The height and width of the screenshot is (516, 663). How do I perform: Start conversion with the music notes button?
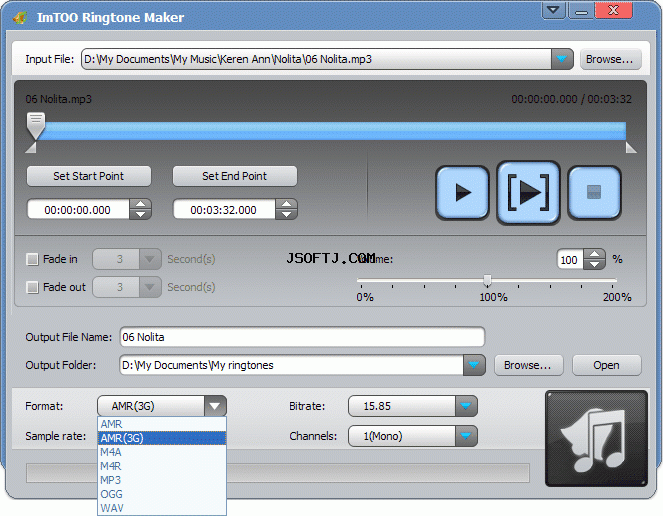pos(597,439)
